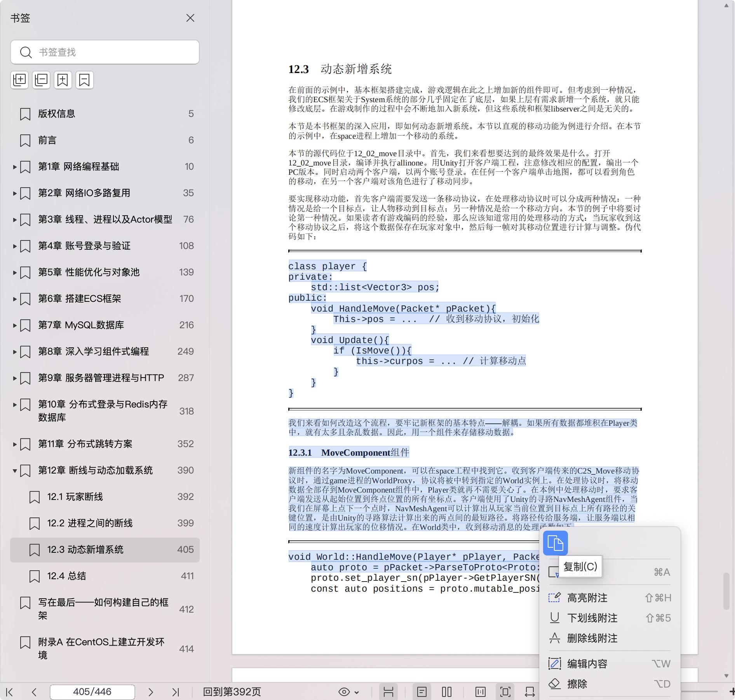Click the blue copy icon in the context menu
This screenshot has height=700, width=735.
tap(555, 543)
